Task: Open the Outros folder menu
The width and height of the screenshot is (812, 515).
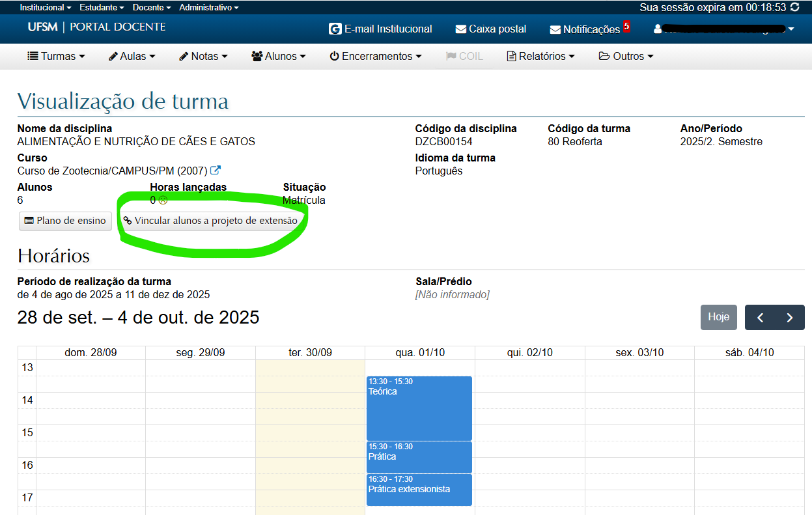Action: pos(626,57)
